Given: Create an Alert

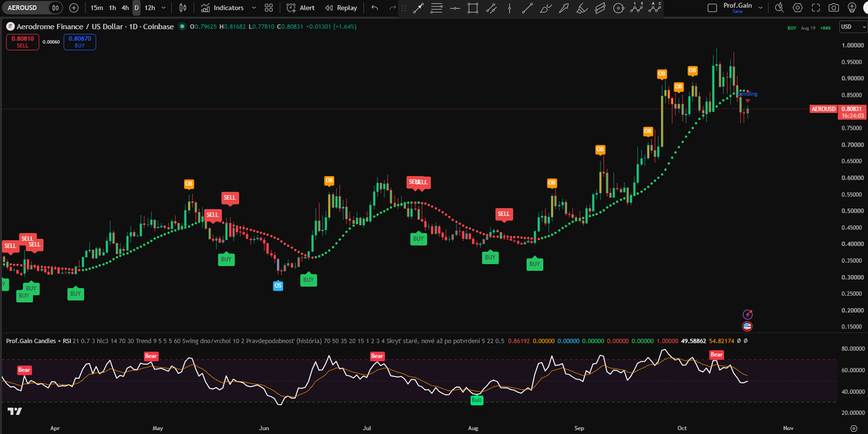Looking at the screenshot, I should tap(300, 7).
